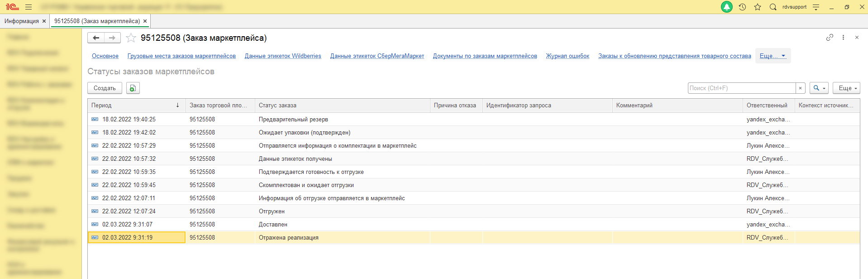Click into the Поиск search field
The width and height of the screenshot is (868, 279).
tap(741, 88)
